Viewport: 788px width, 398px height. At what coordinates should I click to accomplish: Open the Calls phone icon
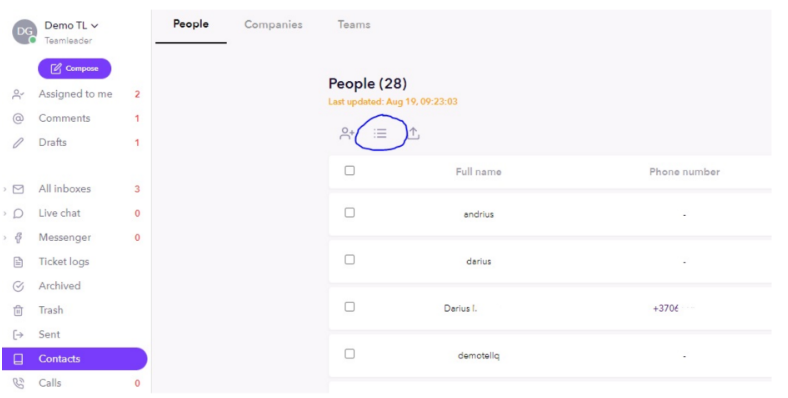point(18,383)
